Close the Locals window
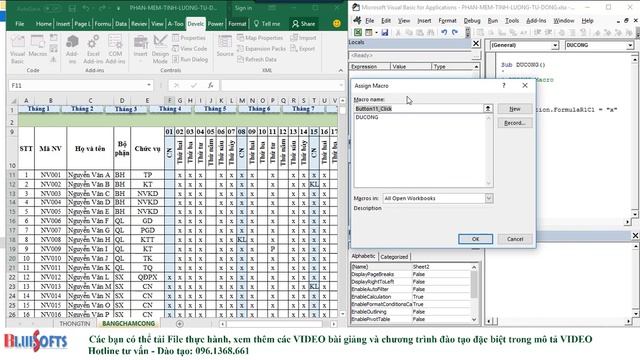 476,43
